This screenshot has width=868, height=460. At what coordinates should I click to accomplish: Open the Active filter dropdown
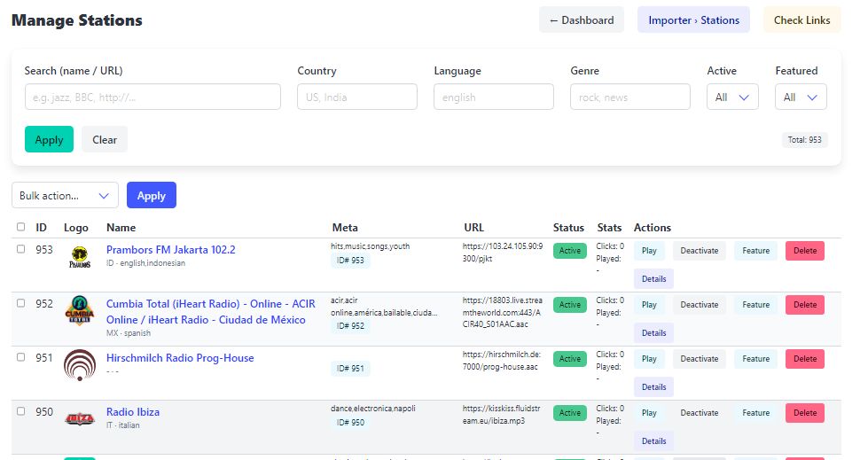click(x=732, y=97)
